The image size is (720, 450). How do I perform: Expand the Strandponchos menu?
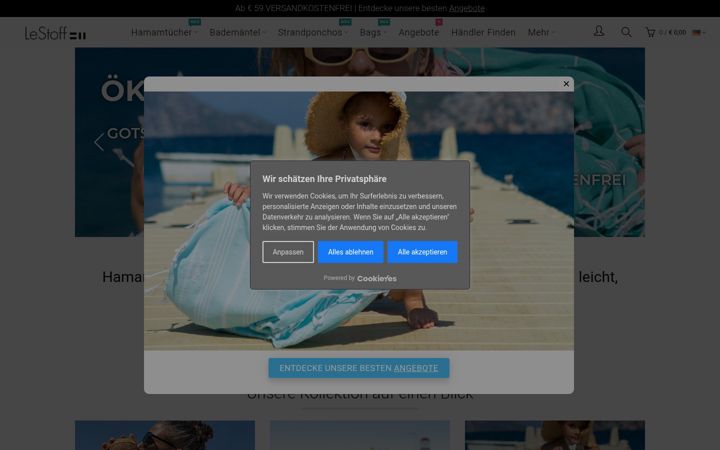tap(313, 33)
